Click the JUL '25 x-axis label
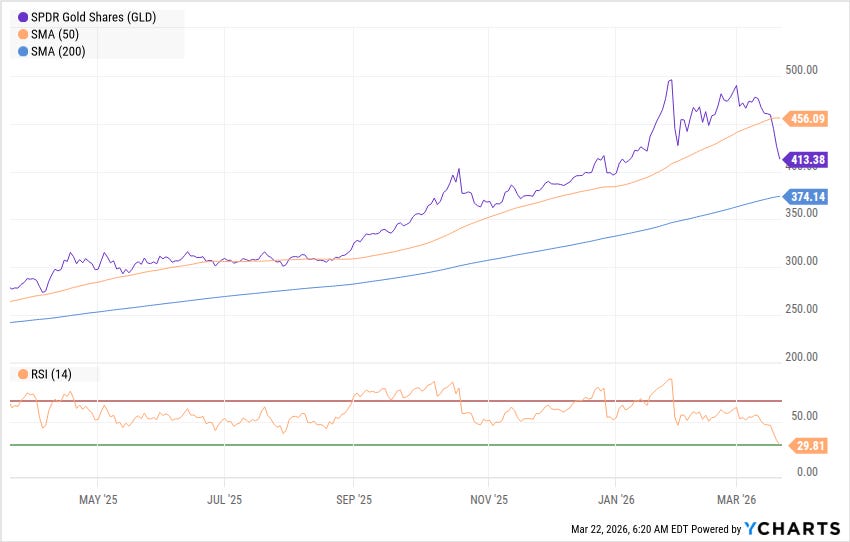Viewport: 850px width, 542px height. click(x=224, y=500)
